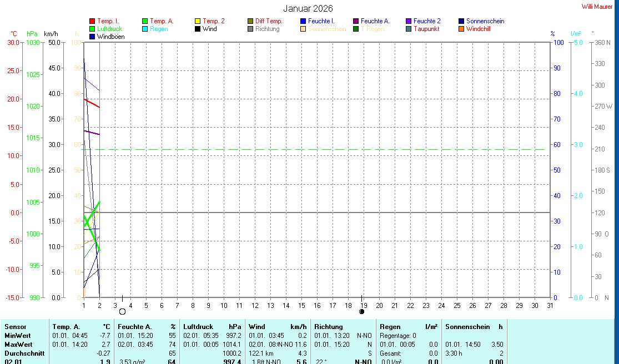Image resolution: width=619 pixels, height=364 pixels.
Task: Open the Willi Maurer author link
Action: point(597,7)
